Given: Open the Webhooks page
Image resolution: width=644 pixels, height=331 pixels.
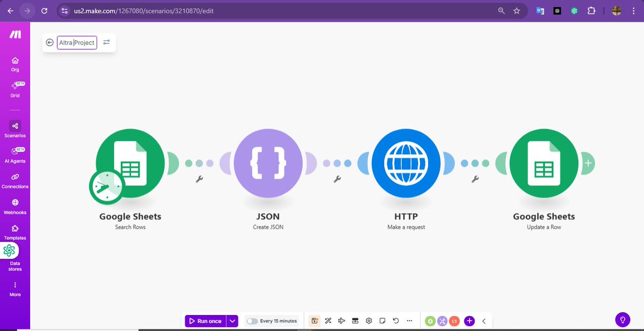Looking at the screenshot, I should pyautogui.click(x=15, y=206).
